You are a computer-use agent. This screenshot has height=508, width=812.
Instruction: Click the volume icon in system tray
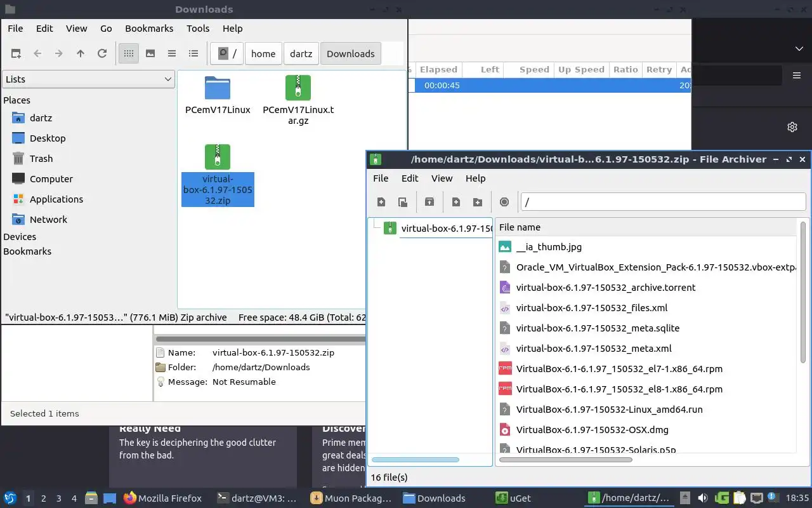coord(702,498)
